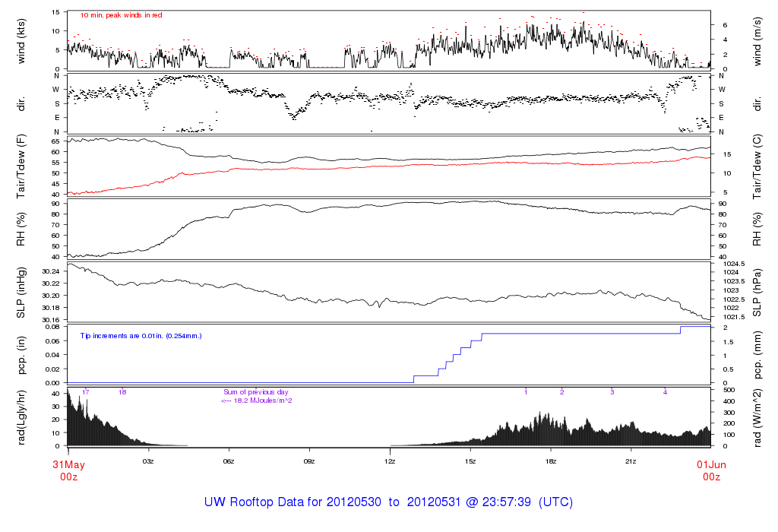Click the 'rad (W/m^2)' axis label
The image size is (778, 532).
(757, 418)
